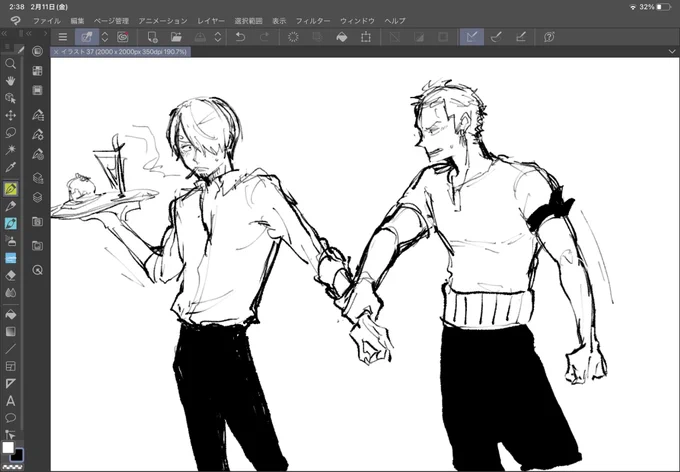Select the Text tool
This screenshot has width=680, height=472.
coord(10,401)
